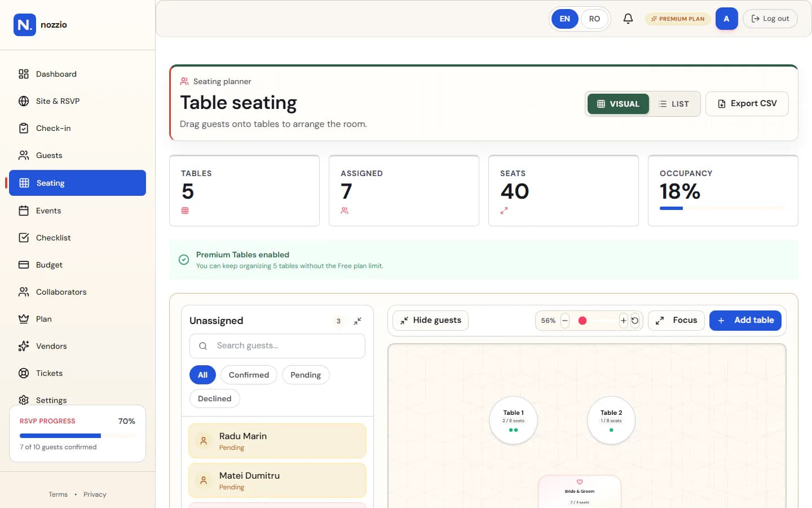Click the Log out button
The image size is (812, 508).
coord(770,19)
